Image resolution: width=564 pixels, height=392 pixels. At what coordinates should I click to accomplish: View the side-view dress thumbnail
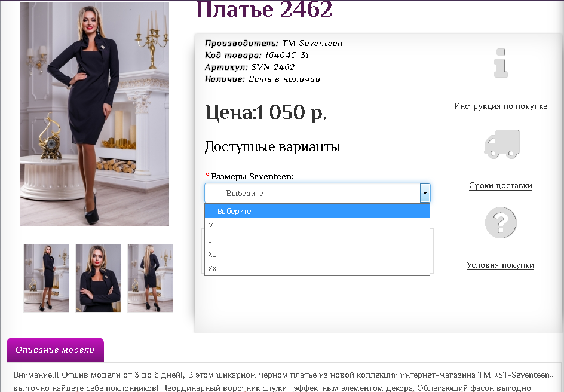point(46,278)
